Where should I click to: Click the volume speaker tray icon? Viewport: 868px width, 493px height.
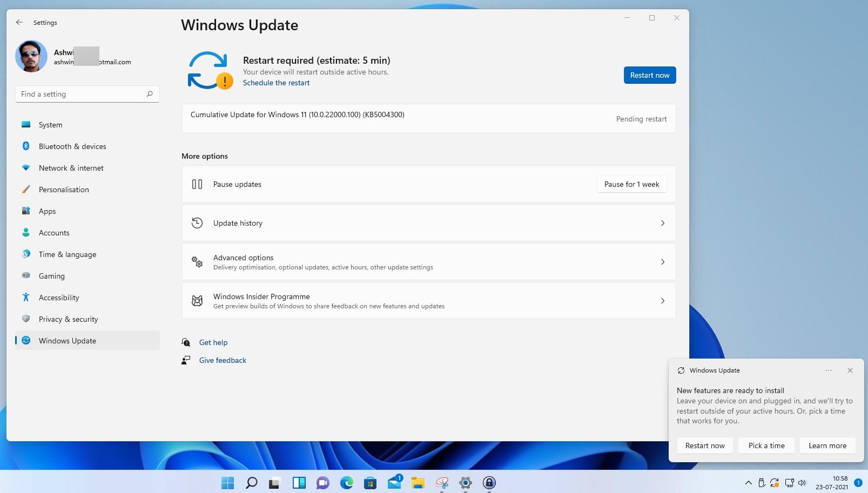click(x=802, y=483)
